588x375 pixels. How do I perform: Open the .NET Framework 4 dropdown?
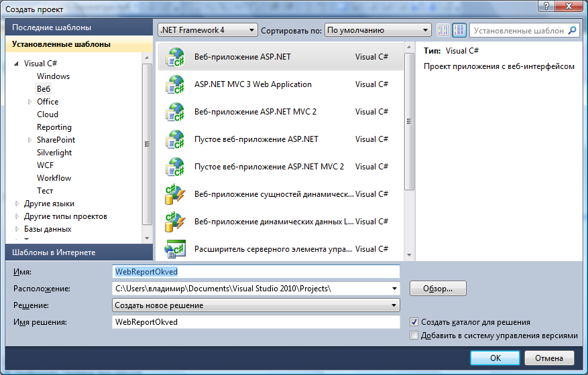pos(208,30)
